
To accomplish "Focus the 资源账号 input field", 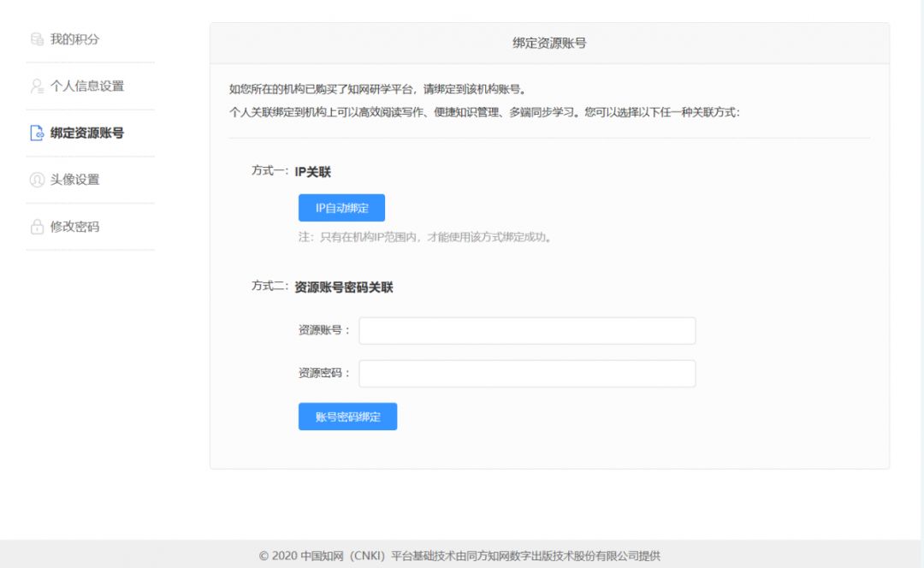I will pos(526,331).
